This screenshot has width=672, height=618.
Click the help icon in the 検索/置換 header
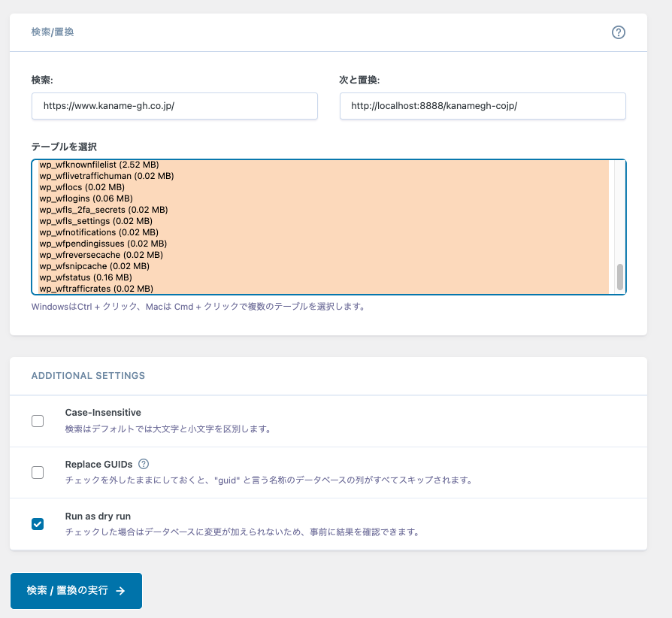click(619, 32)
